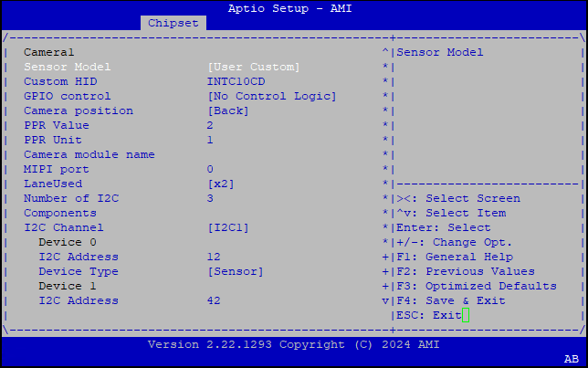The height and width of the screenshot is (368, 588).
Task: Click the Version 2.22.1293 copyright text
Action: [x=294, y=344]
